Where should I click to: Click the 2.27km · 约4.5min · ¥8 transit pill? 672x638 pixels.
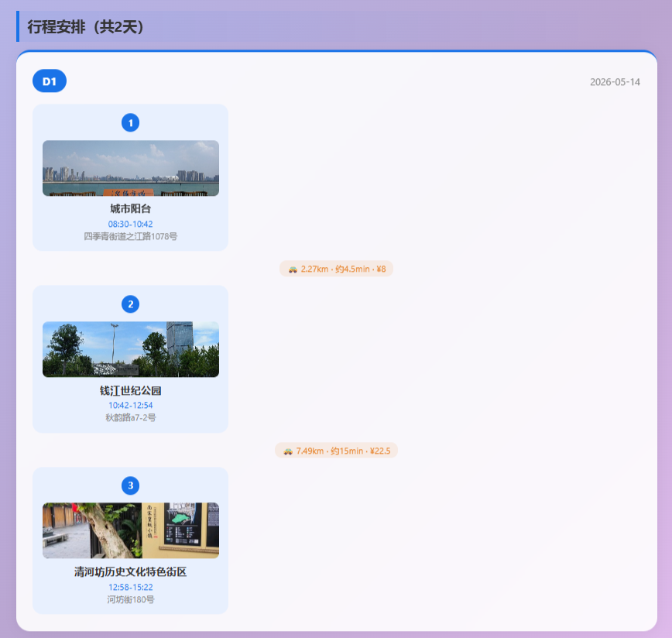tap(337, 269)
